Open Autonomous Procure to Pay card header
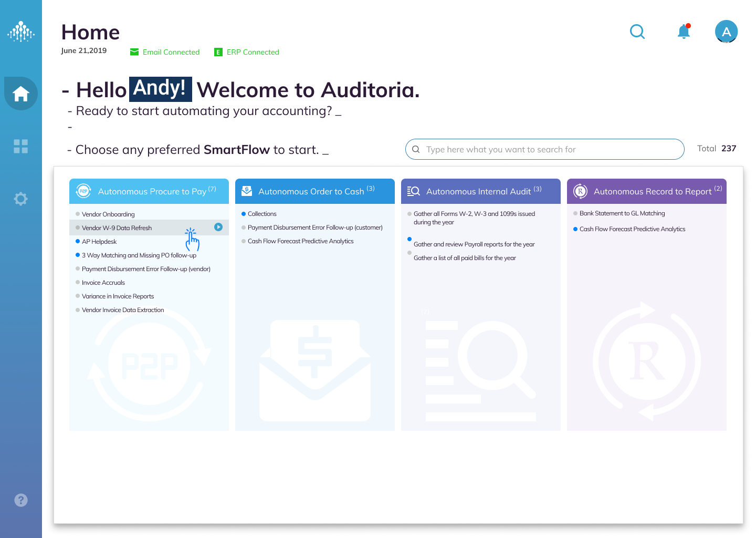 pos(149,191)
